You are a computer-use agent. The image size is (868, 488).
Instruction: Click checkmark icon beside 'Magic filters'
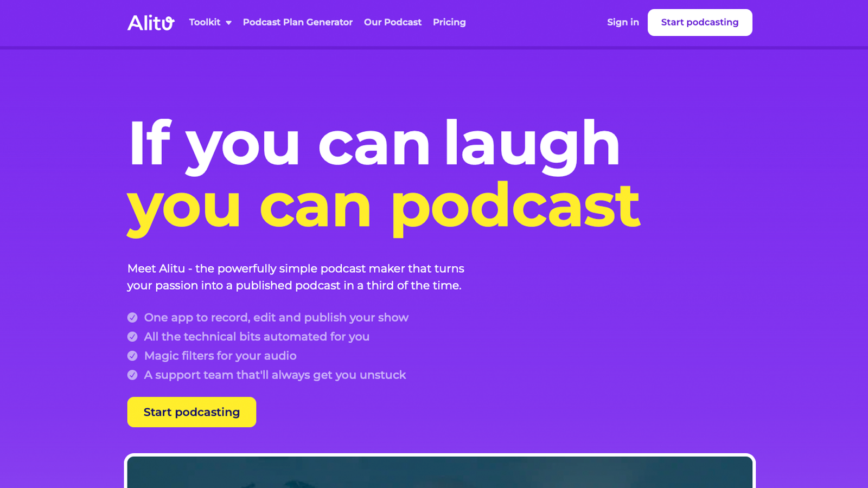pos(132,356)
